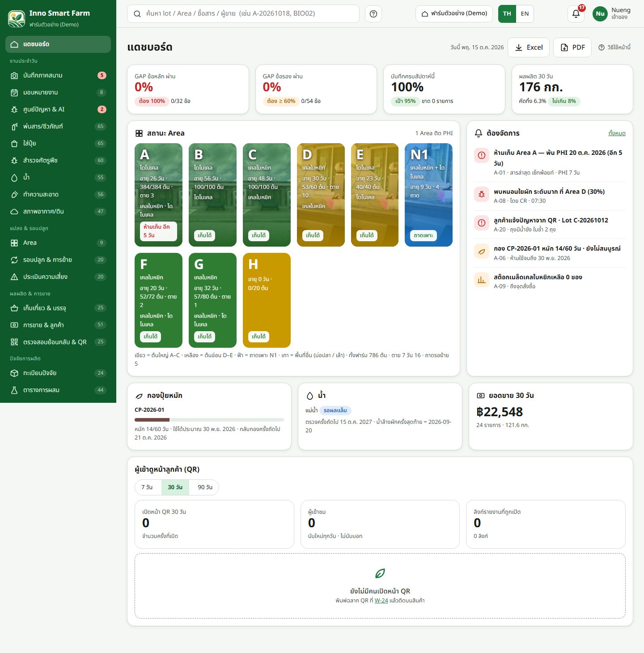644x653 pixels.
Task: Focus the lot / Area search field
Action: (243, 14)
